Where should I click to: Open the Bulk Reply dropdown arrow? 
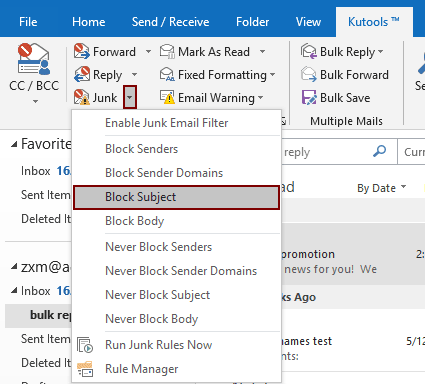381,52
